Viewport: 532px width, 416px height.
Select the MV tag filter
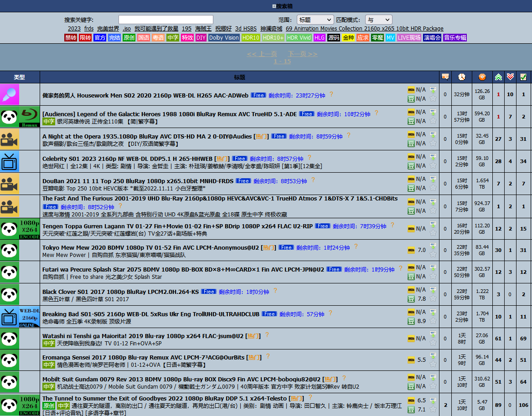(390, 38)
